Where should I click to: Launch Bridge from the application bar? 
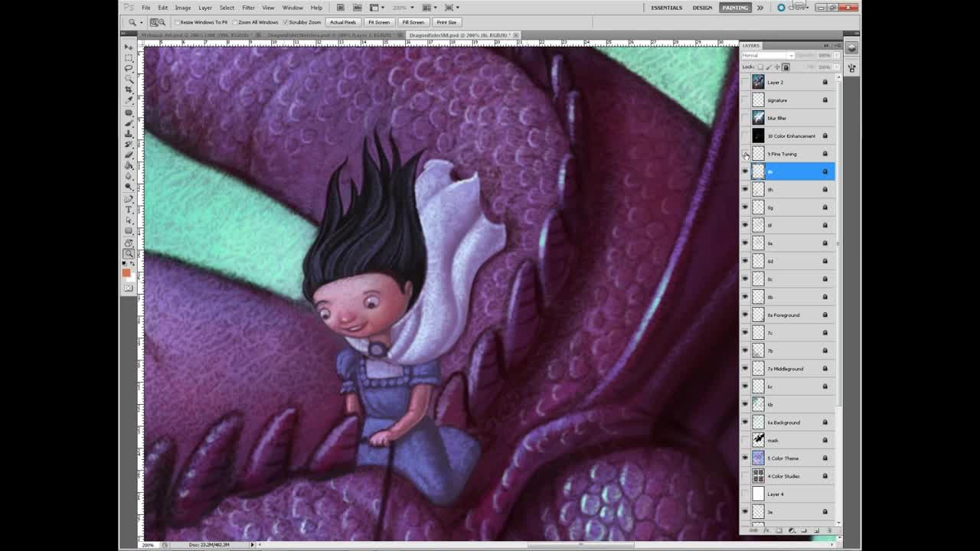tap(341, 8)
